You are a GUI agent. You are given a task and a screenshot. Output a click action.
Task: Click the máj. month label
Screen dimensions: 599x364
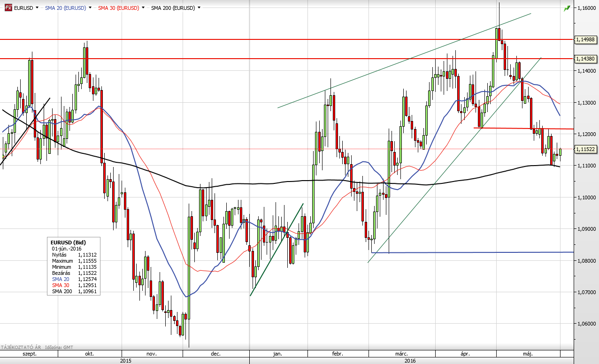click(528, 354)
